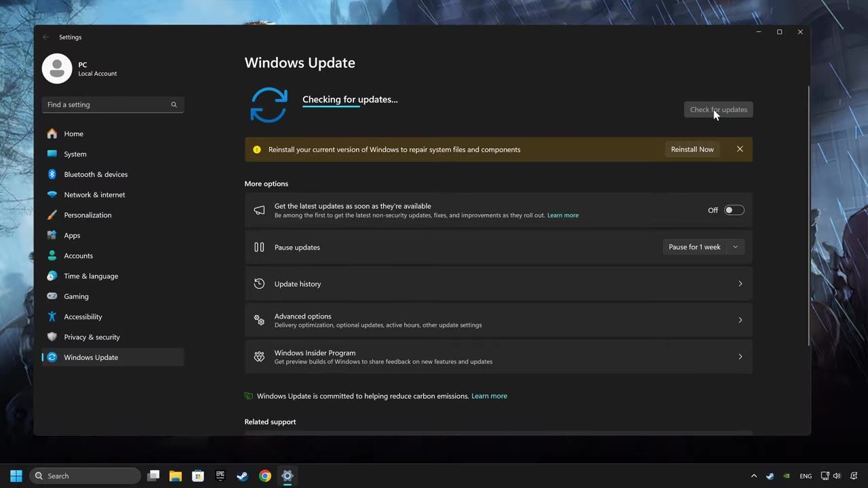
Task: Click the taskbar Search box
Action: pyautogui.click(x=85, y=476)
